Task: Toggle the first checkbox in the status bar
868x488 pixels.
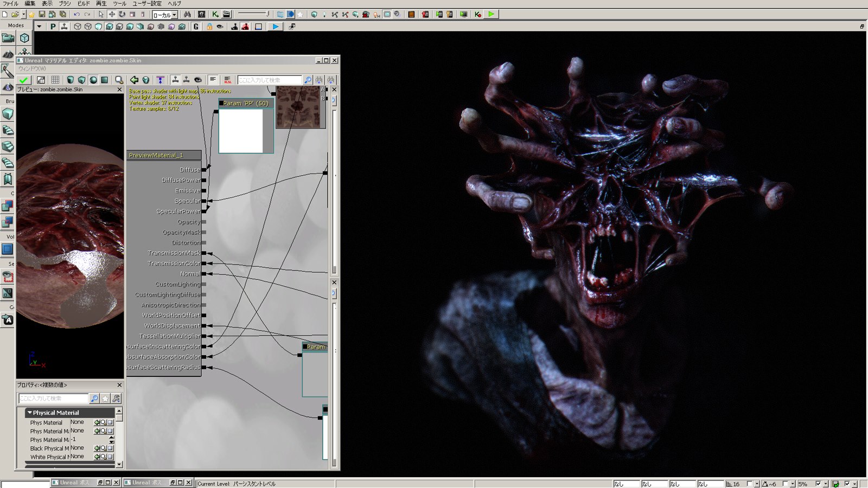Action: point(750,484)
